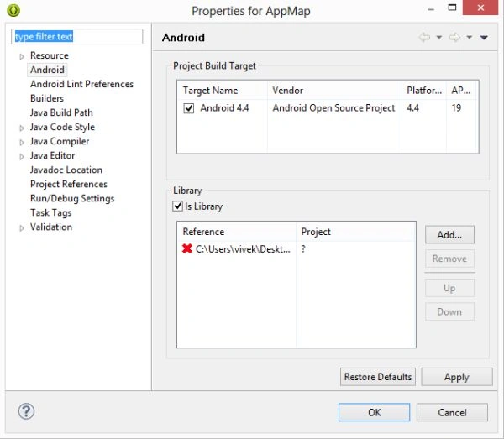Select Android Lint Preferences
The height and width of the screenshot is (439, 504).
pos(81,84)
